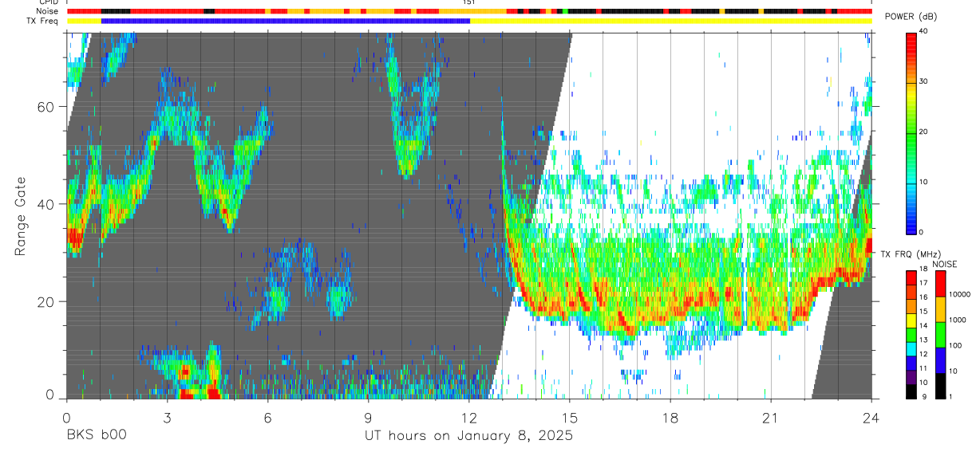Click the NOISE color scale bar
The width and height of the screenshot is (980, 452).
[x=940, y=334]
